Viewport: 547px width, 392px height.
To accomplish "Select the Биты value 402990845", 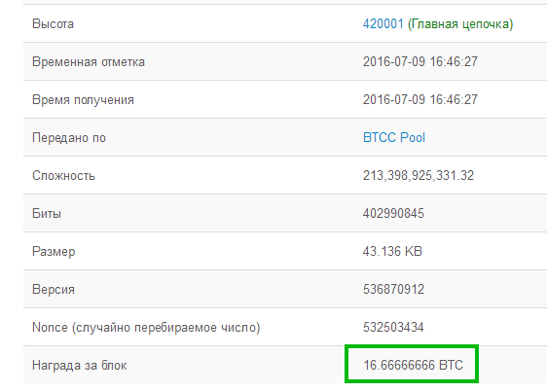I will pos(393,213).
